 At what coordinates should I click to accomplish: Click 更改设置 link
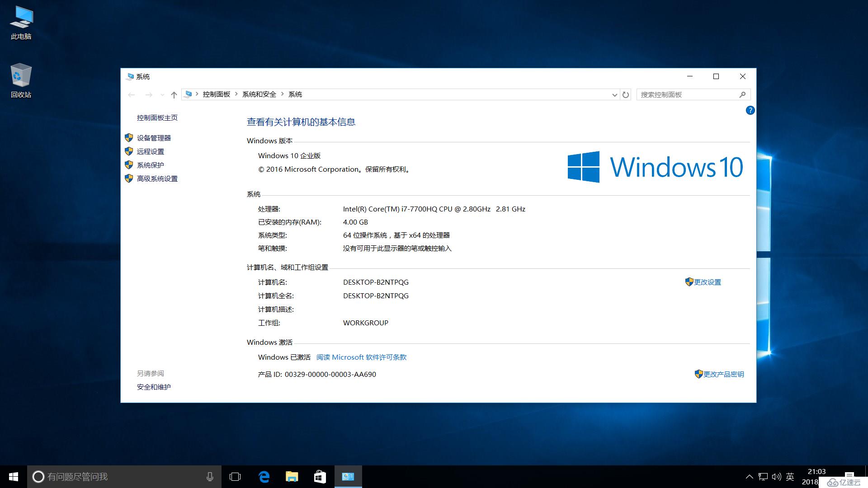[708, 282]
